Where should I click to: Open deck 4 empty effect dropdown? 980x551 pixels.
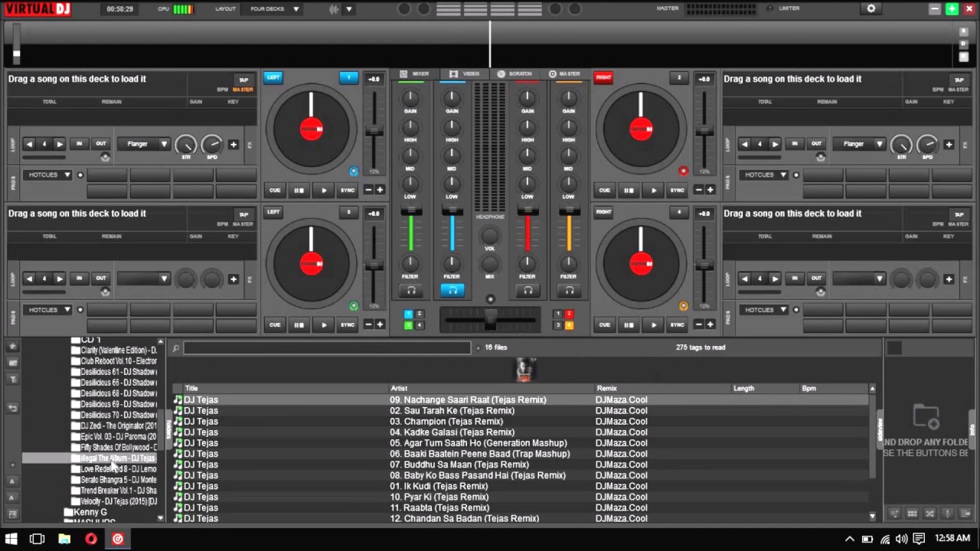click(x=859, y=279)
